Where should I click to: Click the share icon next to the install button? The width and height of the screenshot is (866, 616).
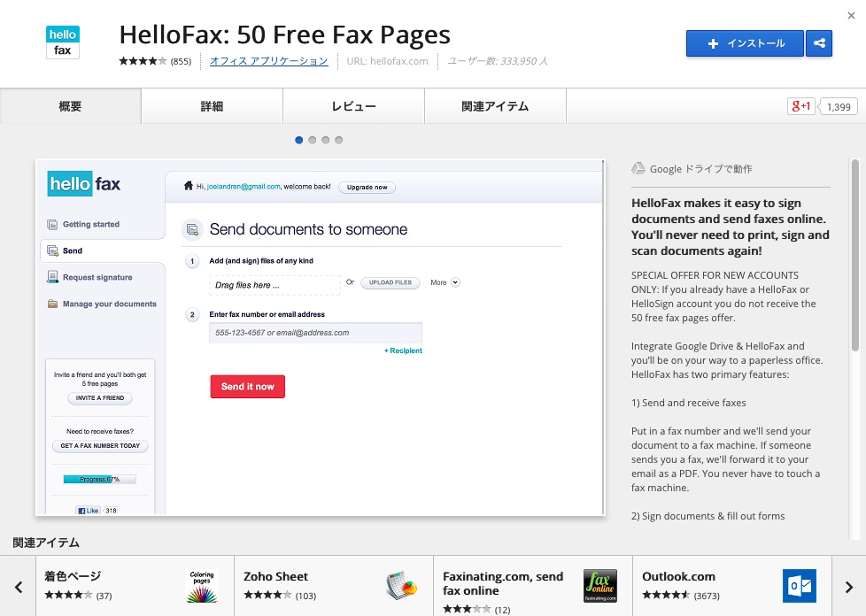click(x=818, y=42)
